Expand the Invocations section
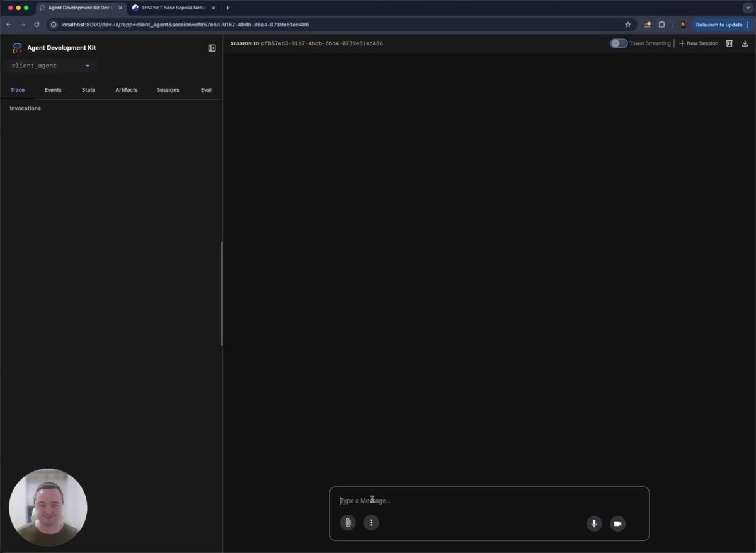The width and height of the screenshot is (756, 553). pyautogui.click(x=25, y=108)
